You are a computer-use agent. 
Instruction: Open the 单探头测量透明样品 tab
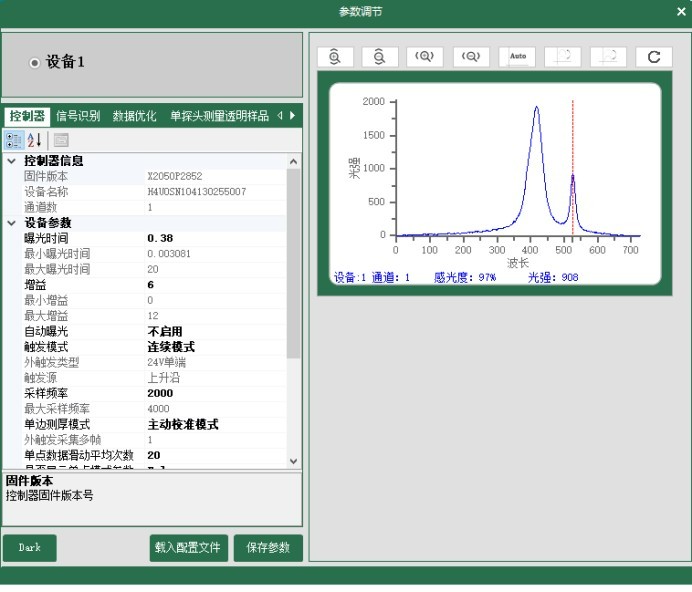[x=219, y=116]
